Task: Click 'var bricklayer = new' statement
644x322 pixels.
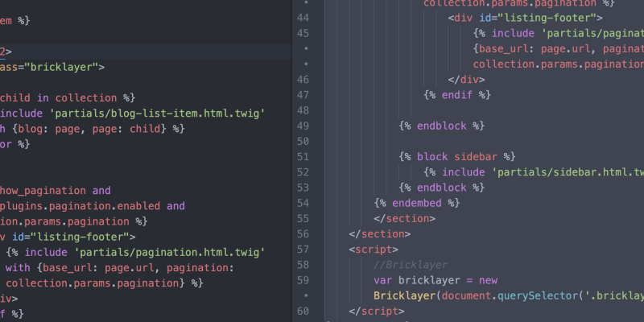Action: 436,280
